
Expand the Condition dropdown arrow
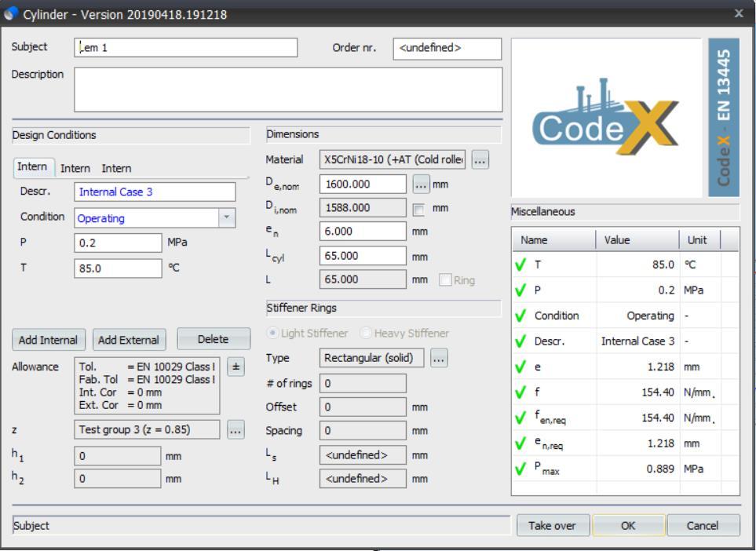coord(227,218)
